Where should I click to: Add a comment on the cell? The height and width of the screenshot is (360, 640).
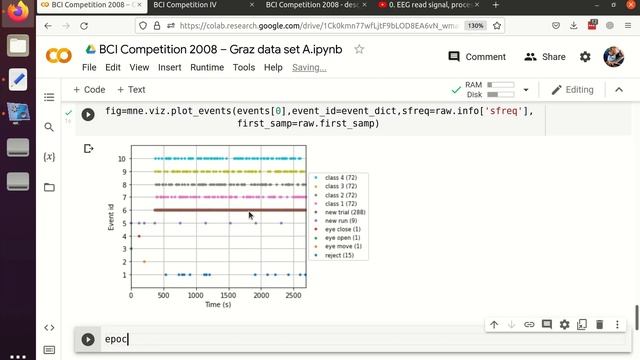(547, 324)
